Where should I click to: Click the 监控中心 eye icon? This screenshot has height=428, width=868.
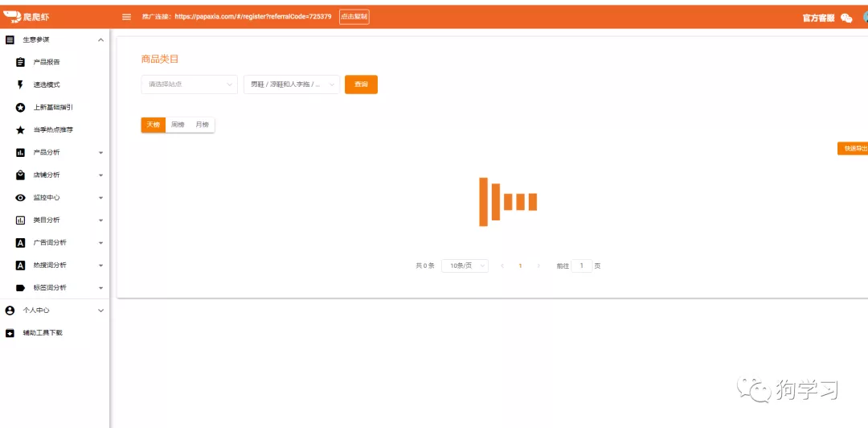[x=20, y=198]
